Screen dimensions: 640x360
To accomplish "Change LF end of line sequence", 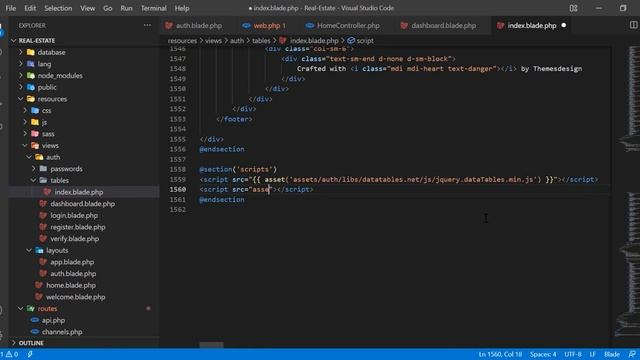I will tap(592, 354).
